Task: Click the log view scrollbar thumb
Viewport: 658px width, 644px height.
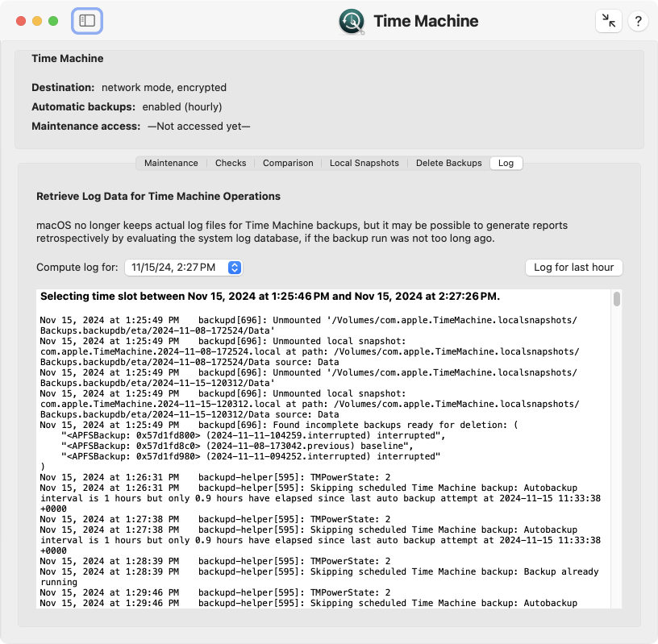Action: click(616, 299)
